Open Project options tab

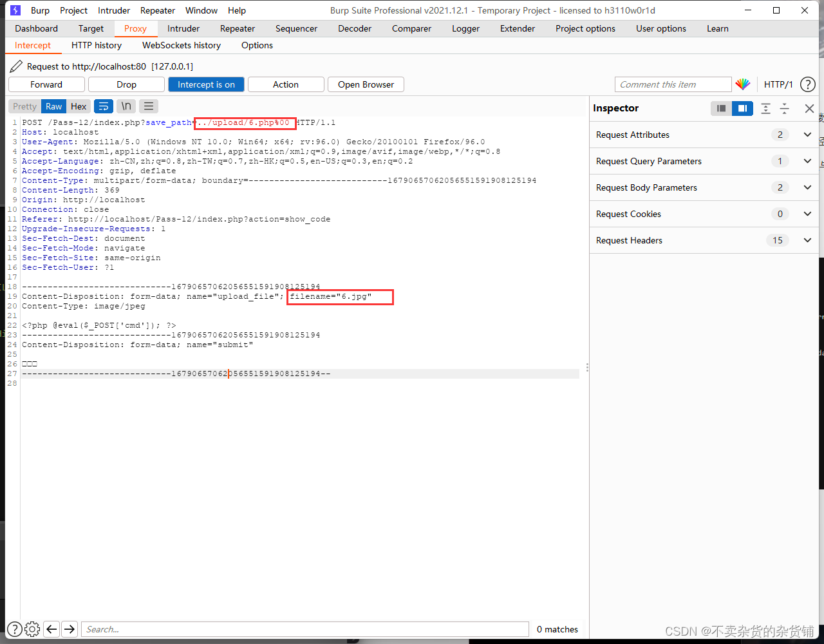585,28
